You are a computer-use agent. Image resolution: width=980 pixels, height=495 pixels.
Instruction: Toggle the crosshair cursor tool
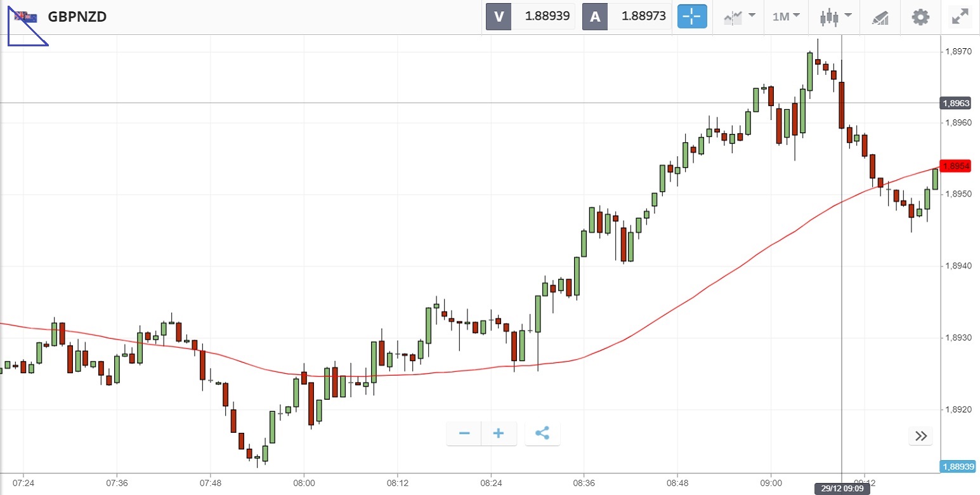point(692,16)
